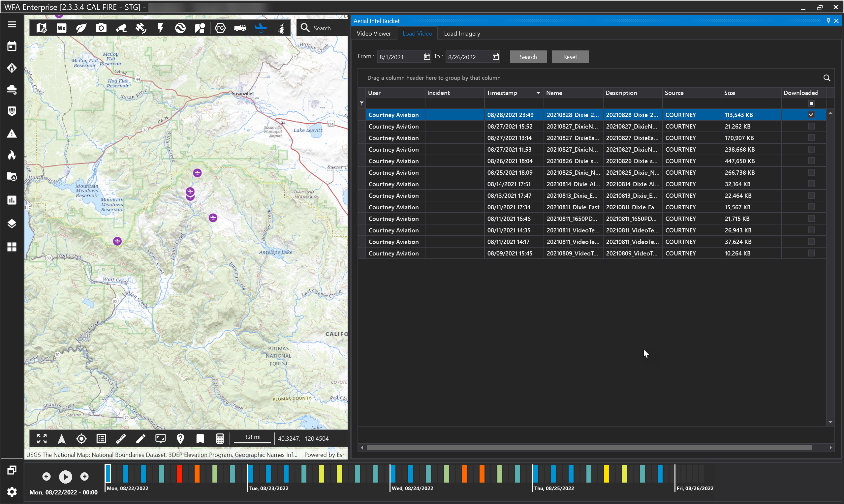The width and height of the screenshot is (844, 504).
Task: Click the camera icon in the map toolbar
Action: 101,28
